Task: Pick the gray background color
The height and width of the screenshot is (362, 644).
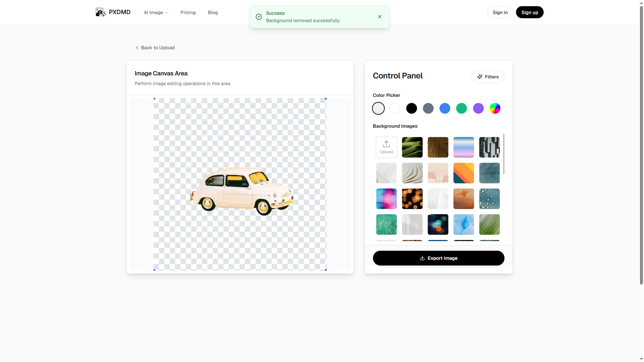Action: pyautogui.click(x=428, y=108)
